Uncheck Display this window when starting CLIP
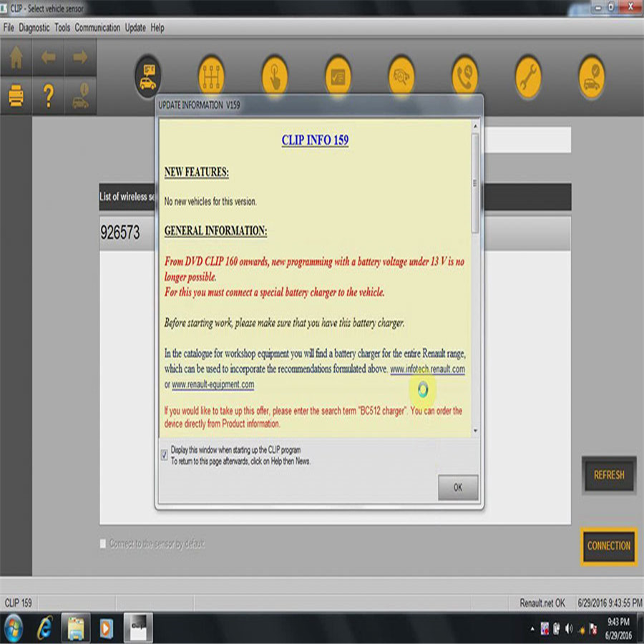This screenshot has height=644, width=644. (x=165, y=454)
